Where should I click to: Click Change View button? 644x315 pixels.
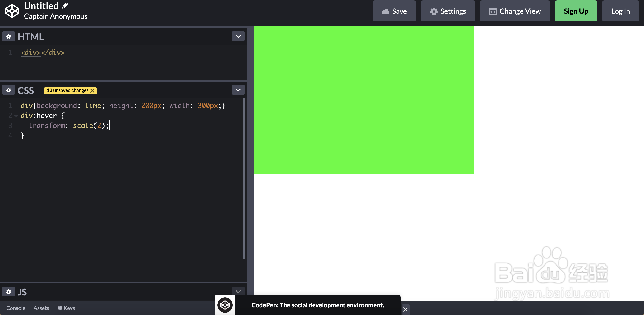click(515, 11)
